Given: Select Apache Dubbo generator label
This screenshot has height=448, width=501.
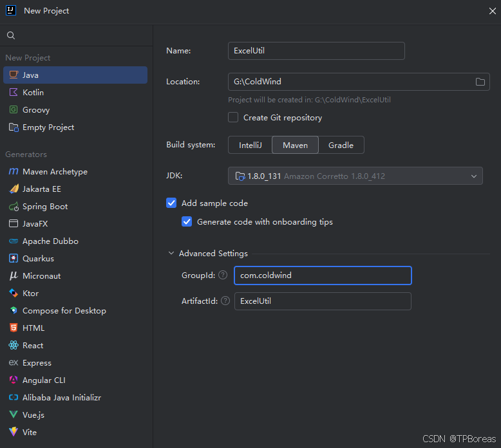Looking at the screenshot, I should click(x=50, y=241).
